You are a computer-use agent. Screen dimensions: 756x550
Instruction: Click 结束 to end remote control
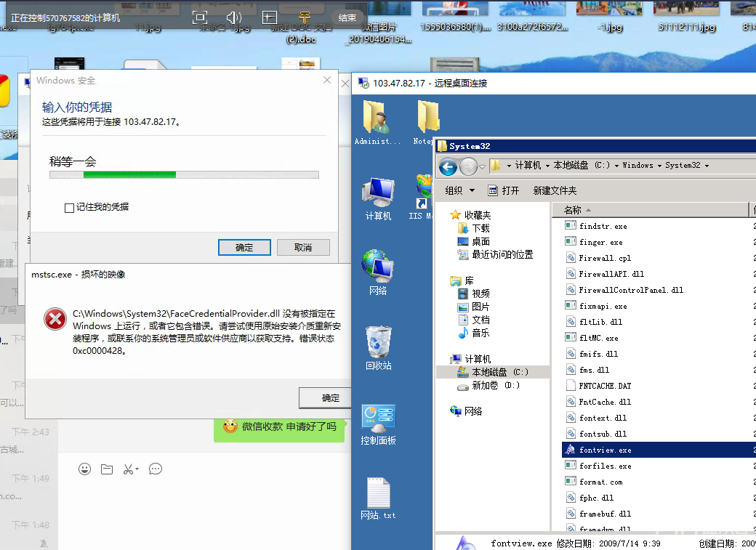click(347, 18)
